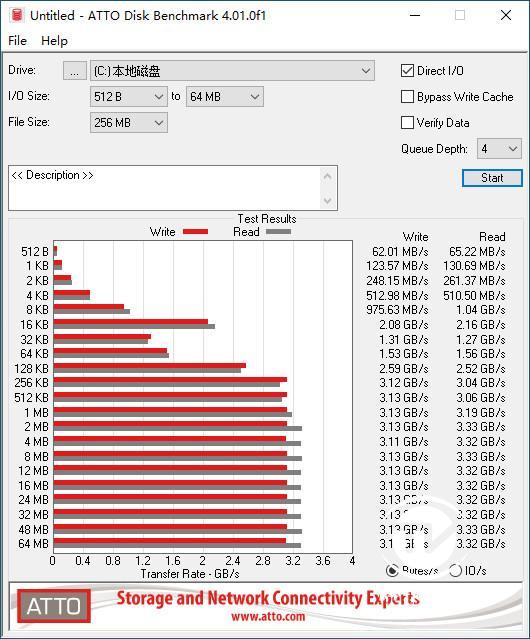Click the Description box scroll up arrow
Viewport: 530px width, 639px height.
pyautogui.click(x=328, y=176)
